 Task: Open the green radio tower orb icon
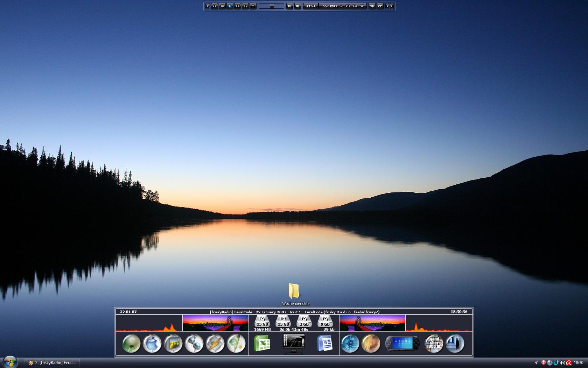[x=131, y=343]
